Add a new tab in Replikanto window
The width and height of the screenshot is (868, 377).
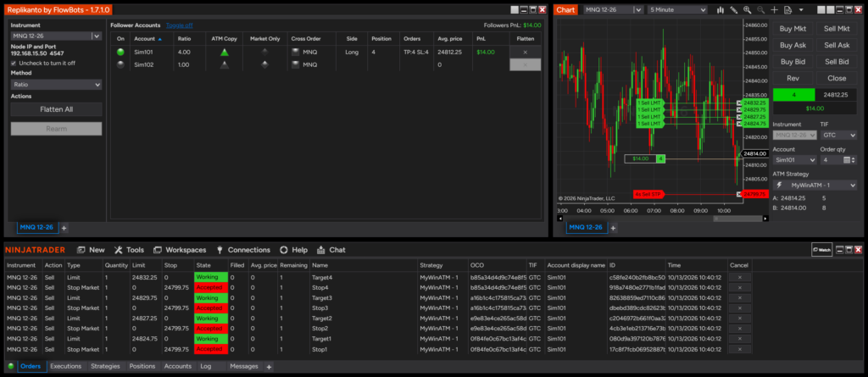click(64, 228)
